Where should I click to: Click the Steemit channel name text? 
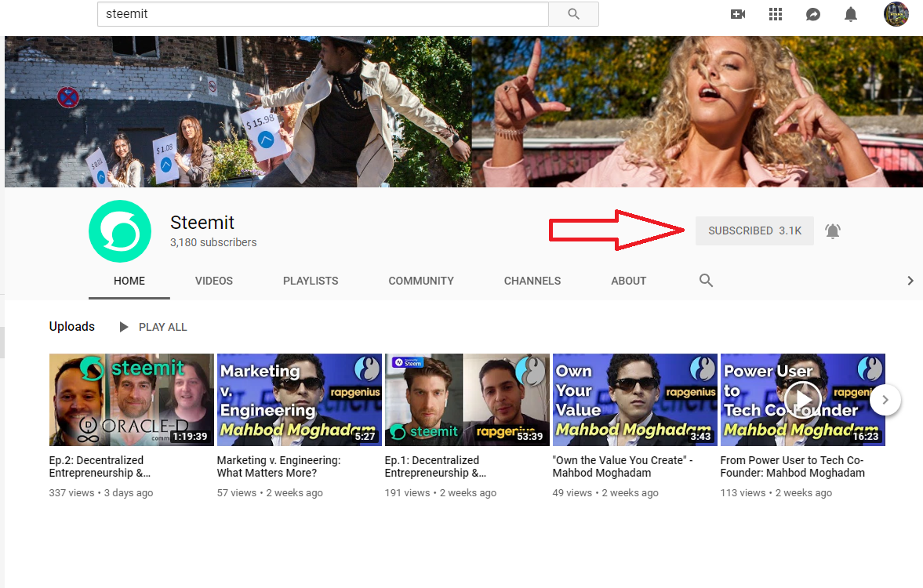202,223
